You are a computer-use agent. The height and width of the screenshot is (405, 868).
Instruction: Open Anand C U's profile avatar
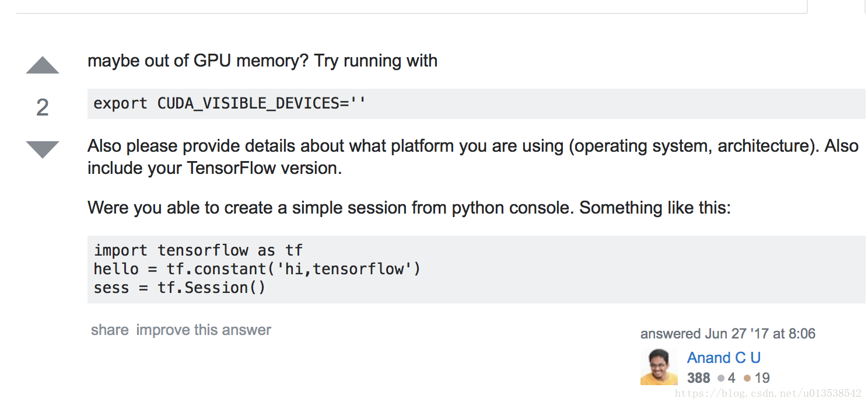[659, 366]
